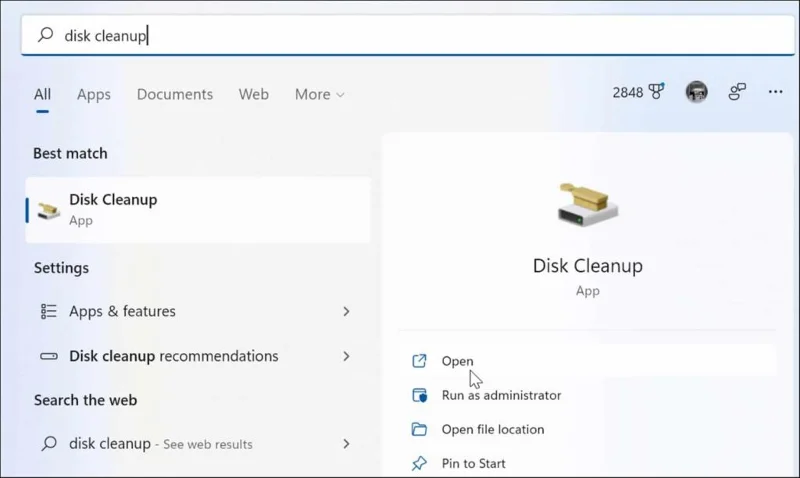The width and height of the screenshot is (800, 478).
Task: Expand the Apps & features chevron
Action: point(346,311)
